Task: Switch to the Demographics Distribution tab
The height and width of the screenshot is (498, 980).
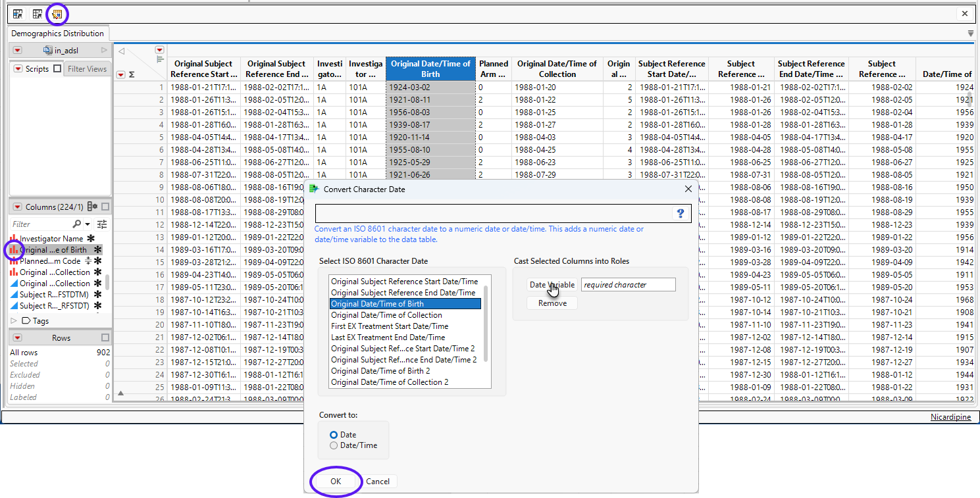Action: point(57,34)
